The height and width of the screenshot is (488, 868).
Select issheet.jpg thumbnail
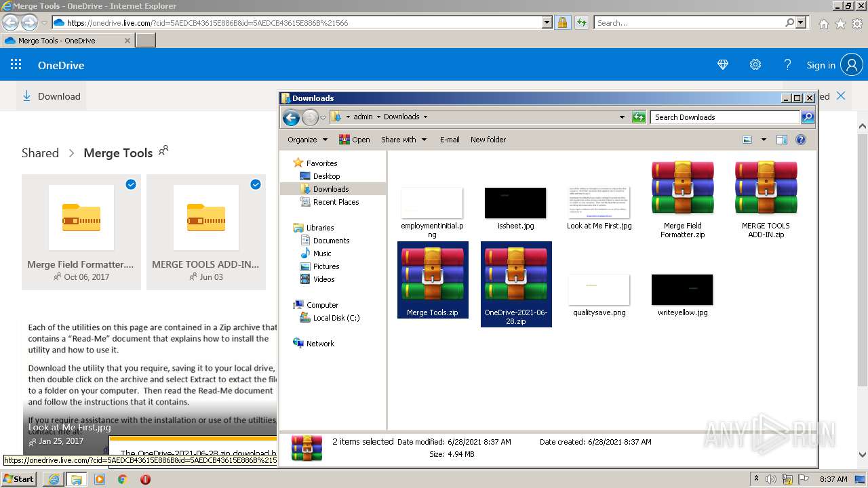tap(515, 203)
